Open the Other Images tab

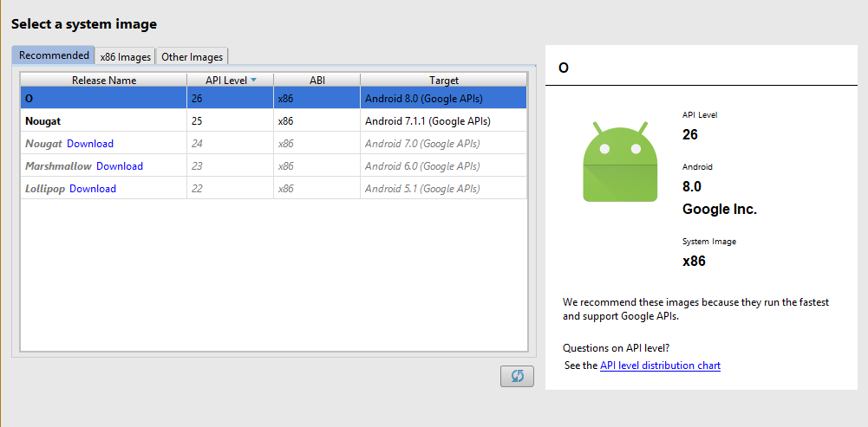coord(193,57)
